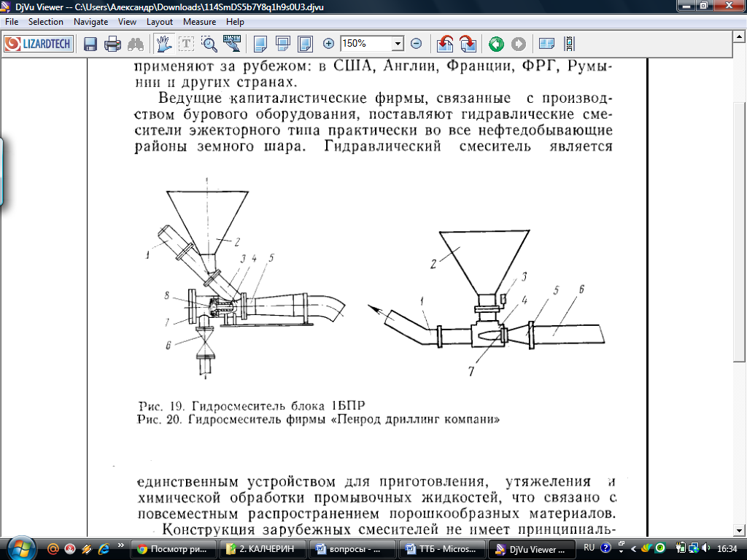Screen dimensions: 747x560
Task: Click the Save floppy disk icon
Action: tap(90, 44)
